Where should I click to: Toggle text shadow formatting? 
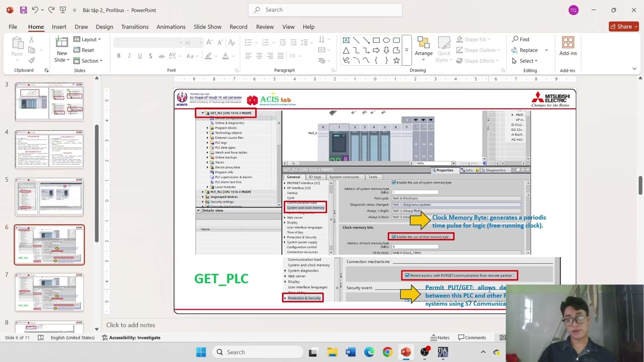[x=150, y=56]
